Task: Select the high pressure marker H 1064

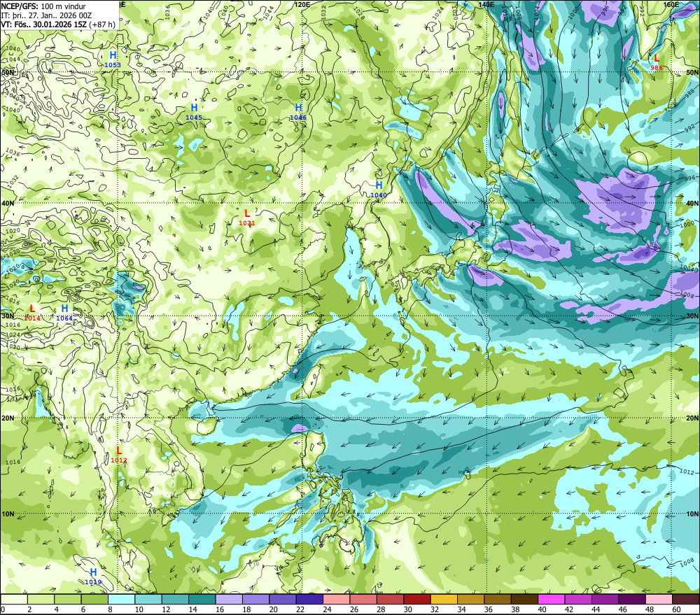Action: (64, 312)
